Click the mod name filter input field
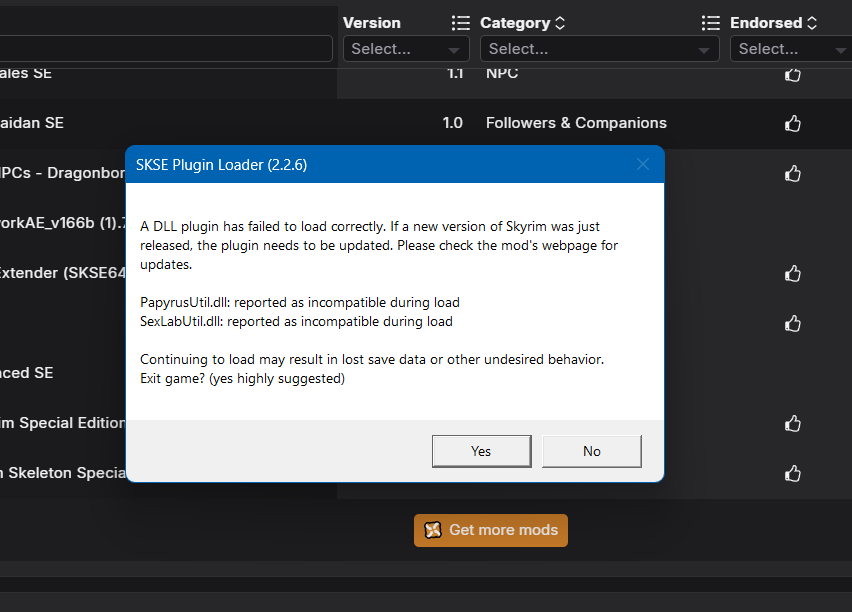The height and width of the screenshot is (612, 852). point(166,49)
